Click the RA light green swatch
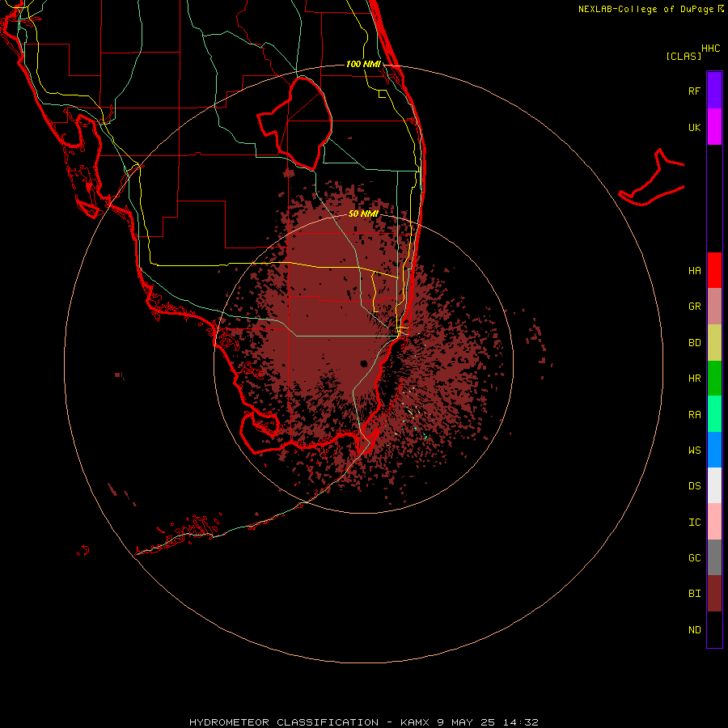This screenshot has height=728, width=728. click(x=714, y=414)
